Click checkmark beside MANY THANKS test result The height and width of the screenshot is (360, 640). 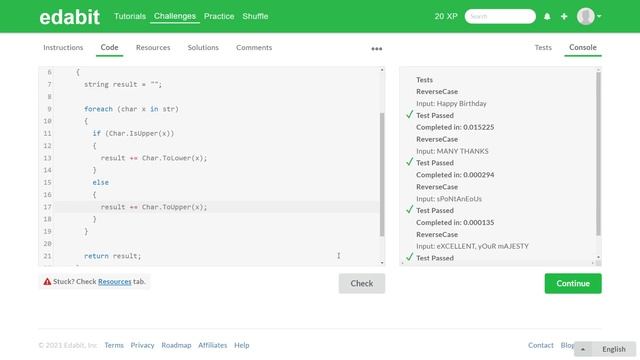tap(410, 162)
